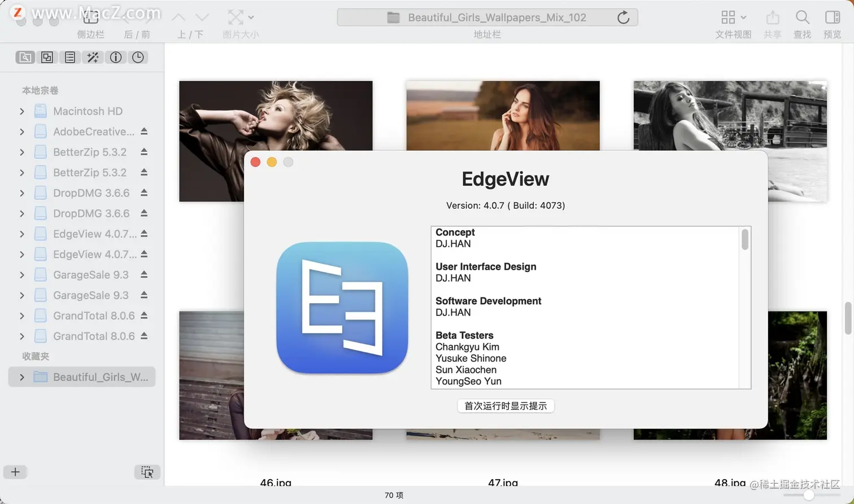Screen dimensions: 854x504
Task: Select Beautiful_Girls_W folder in favorites
Action: pos(82,377)
